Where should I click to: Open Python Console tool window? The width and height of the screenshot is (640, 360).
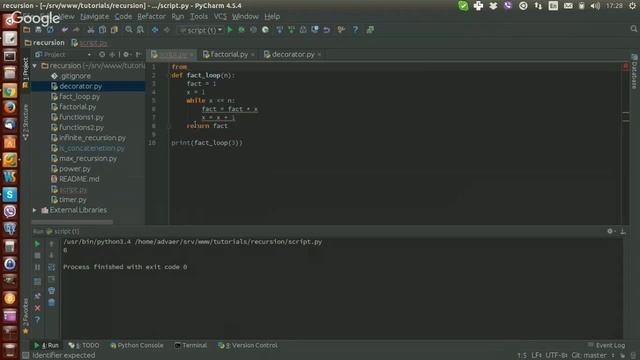tap(137, 345)
